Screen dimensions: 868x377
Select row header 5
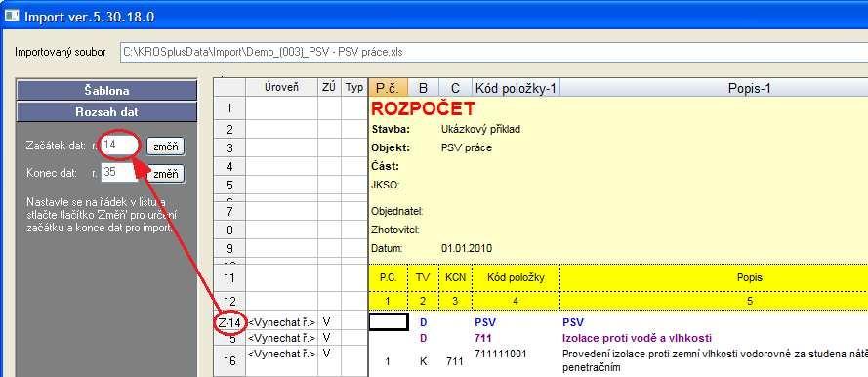point(229,186)
